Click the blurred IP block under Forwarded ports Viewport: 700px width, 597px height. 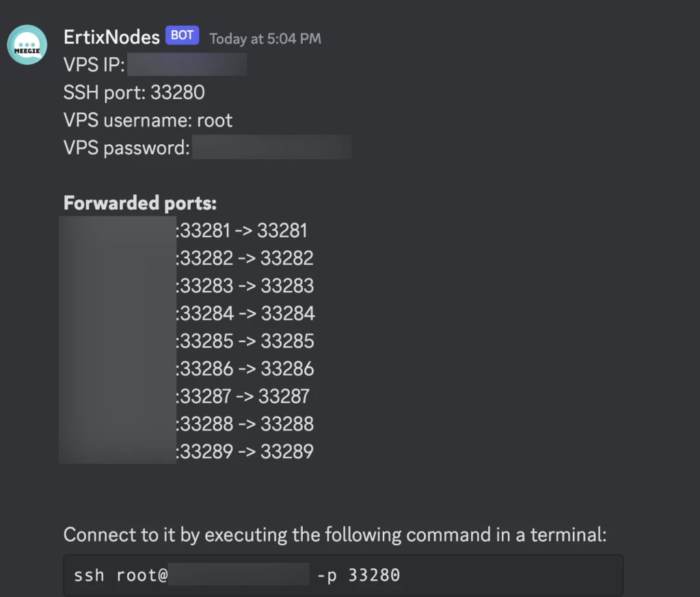click(x=118, y=338)
